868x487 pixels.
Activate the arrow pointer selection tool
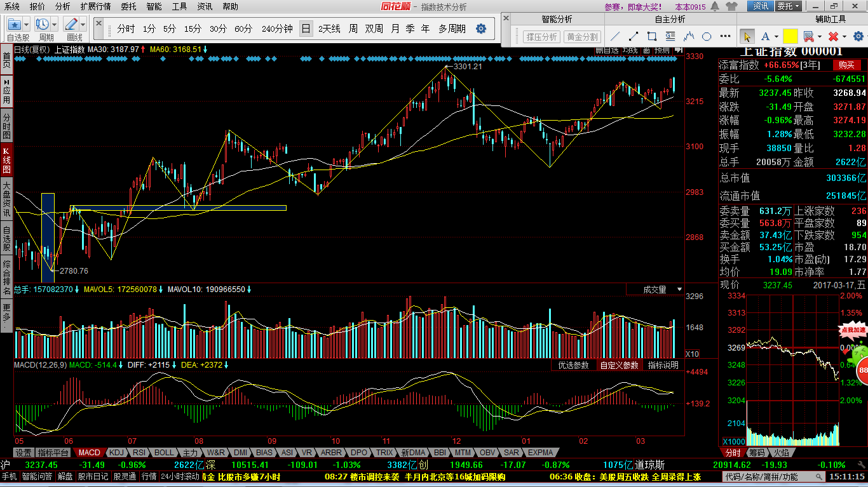click(x=748, y=36)
